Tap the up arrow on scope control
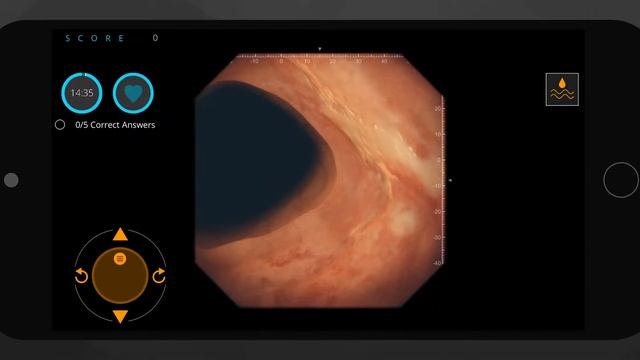This screenshot has width=640, height=360. 120,234
